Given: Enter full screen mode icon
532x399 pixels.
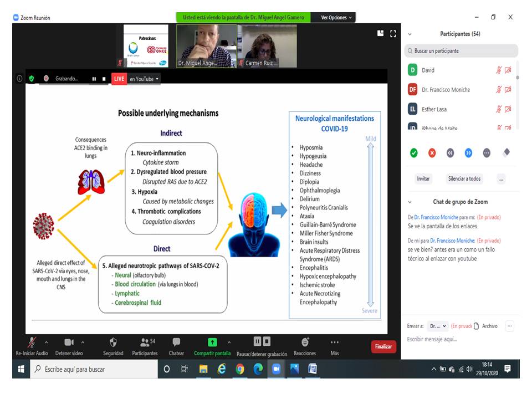Looking at the screenshot, I should (393, 33).
